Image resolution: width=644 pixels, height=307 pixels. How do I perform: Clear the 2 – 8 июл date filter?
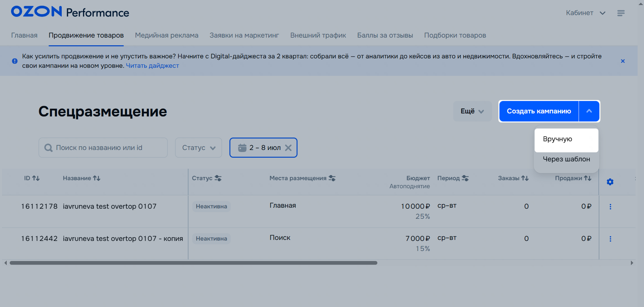coord(288,148)
